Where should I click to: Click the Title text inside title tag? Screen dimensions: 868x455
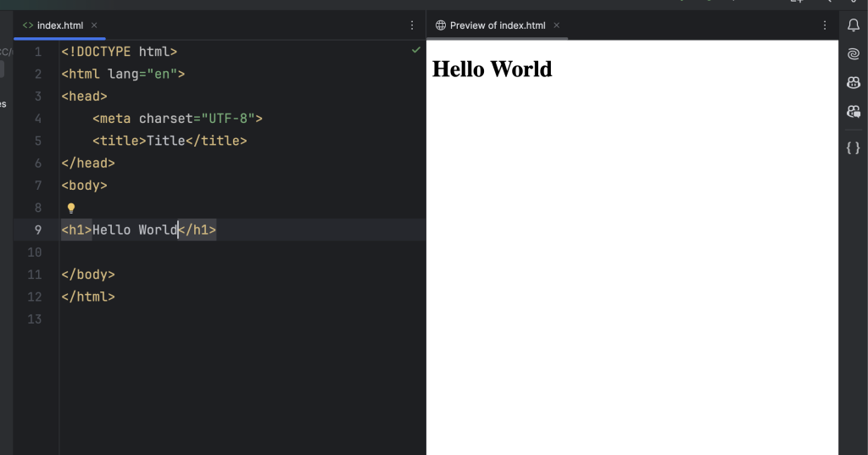click(x=165, y=141)
